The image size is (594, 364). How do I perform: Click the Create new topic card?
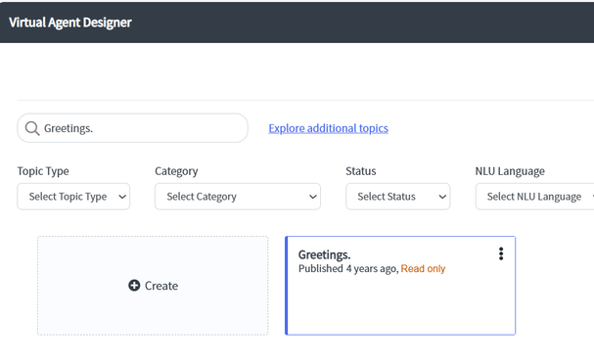[x=153, y=286]
